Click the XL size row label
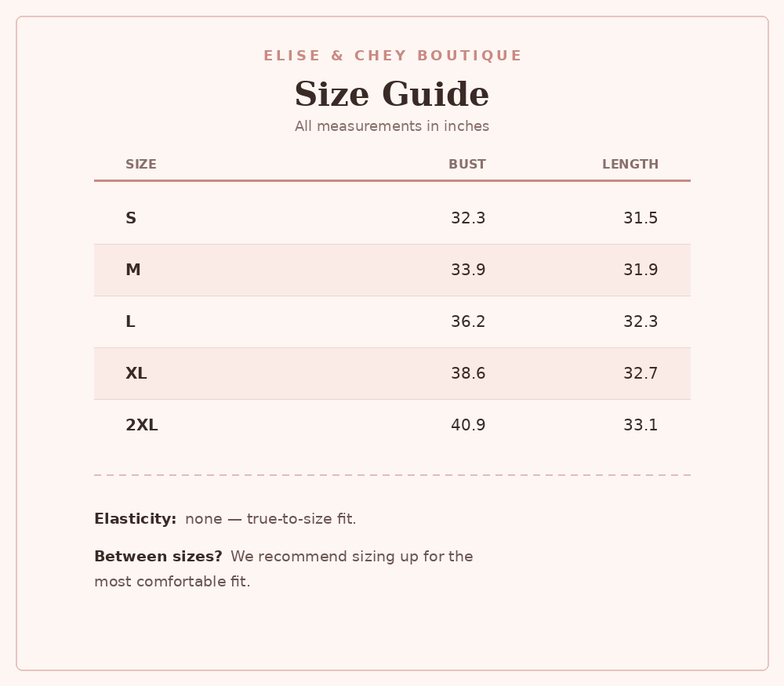 click(x=136, y=373)
